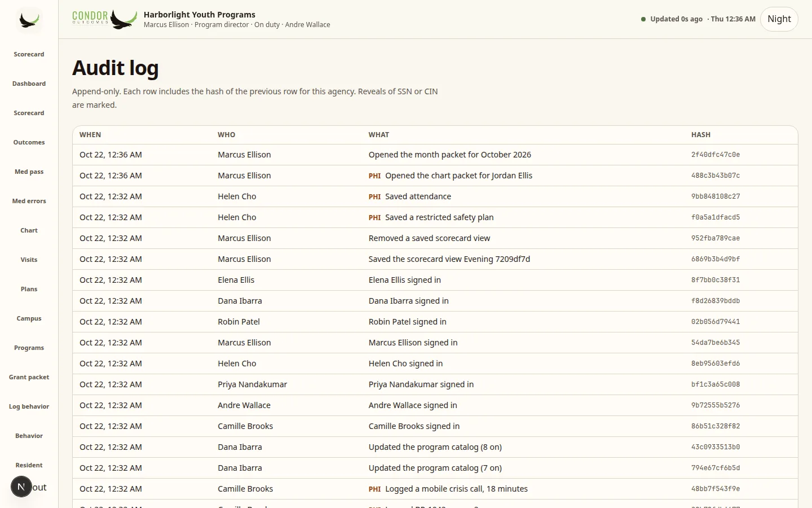Click 'Robin Patel signed in' entry
812x508 pixels.
pyautogui.click(x=408, y=322)
